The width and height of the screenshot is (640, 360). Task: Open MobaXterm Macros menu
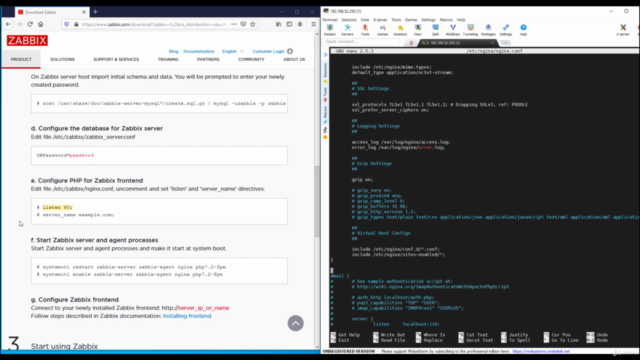click(x=446, y=20)
